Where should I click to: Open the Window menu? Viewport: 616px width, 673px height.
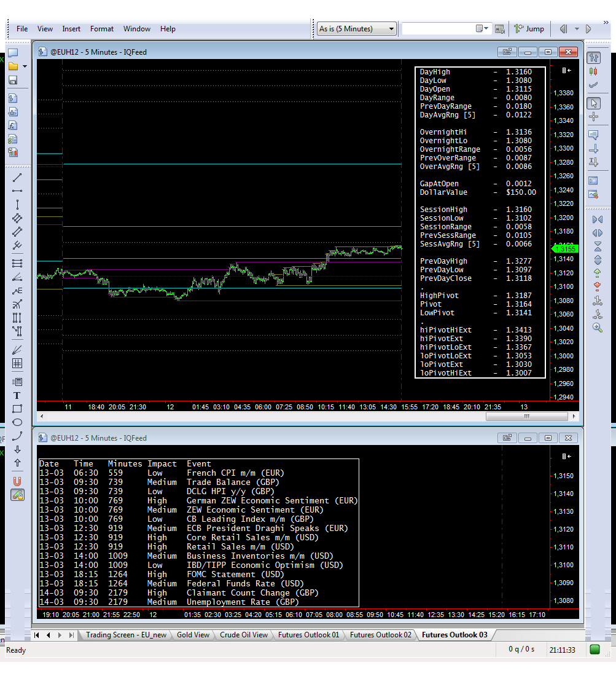coord(137,29)
